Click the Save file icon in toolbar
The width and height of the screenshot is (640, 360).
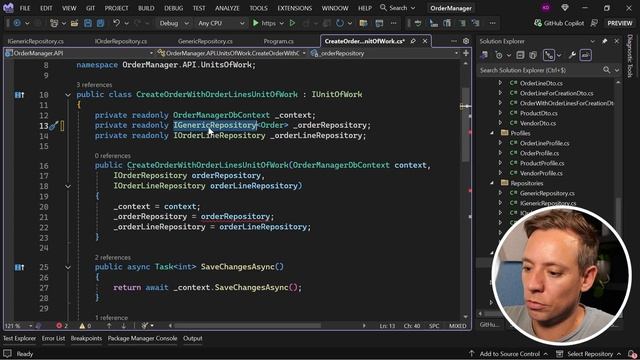click(x=88, y=23)
